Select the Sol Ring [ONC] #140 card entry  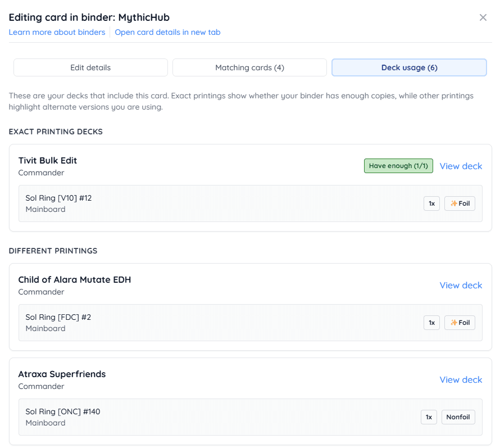point(63,411)
